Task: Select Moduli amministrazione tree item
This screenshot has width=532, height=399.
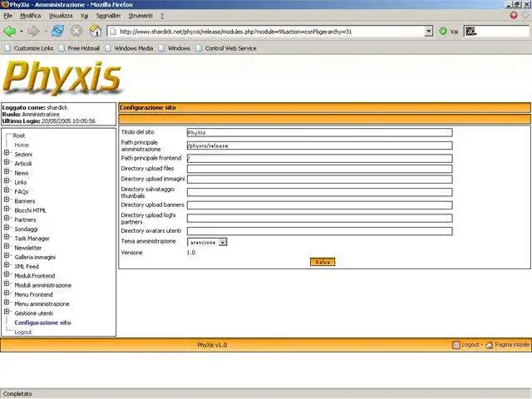Action: coord(42,285)
